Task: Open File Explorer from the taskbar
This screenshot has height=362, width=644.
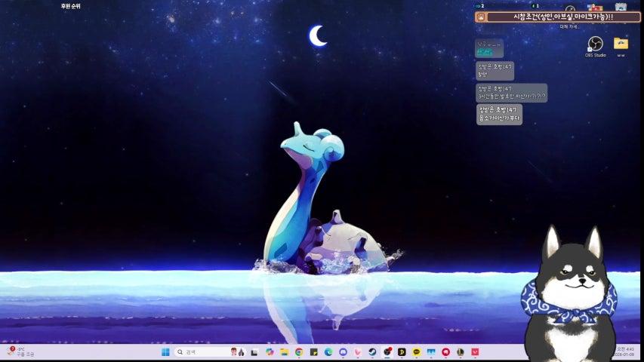Action: tap(285, 352)
